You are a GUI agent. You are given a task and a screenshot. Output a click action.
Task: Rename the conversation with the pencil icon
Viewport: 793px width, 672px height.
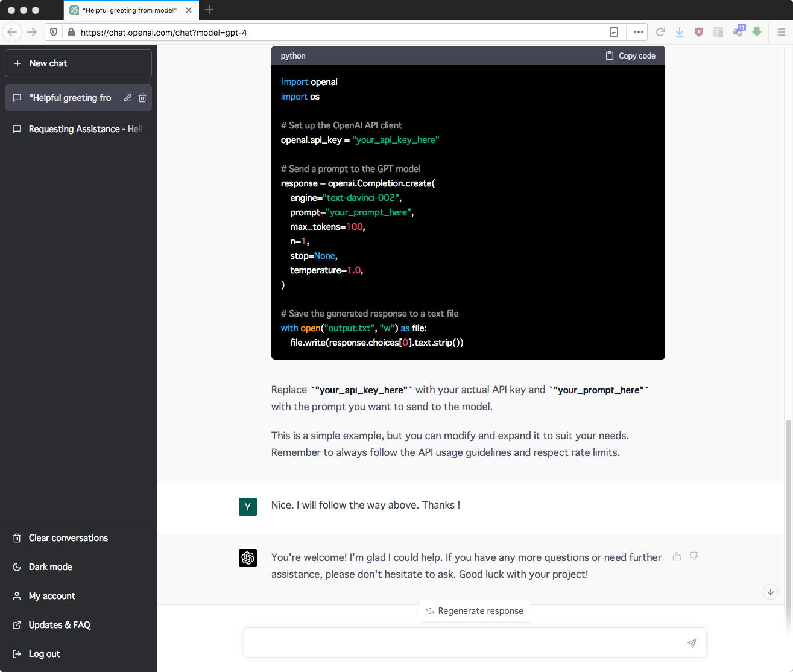128,98
